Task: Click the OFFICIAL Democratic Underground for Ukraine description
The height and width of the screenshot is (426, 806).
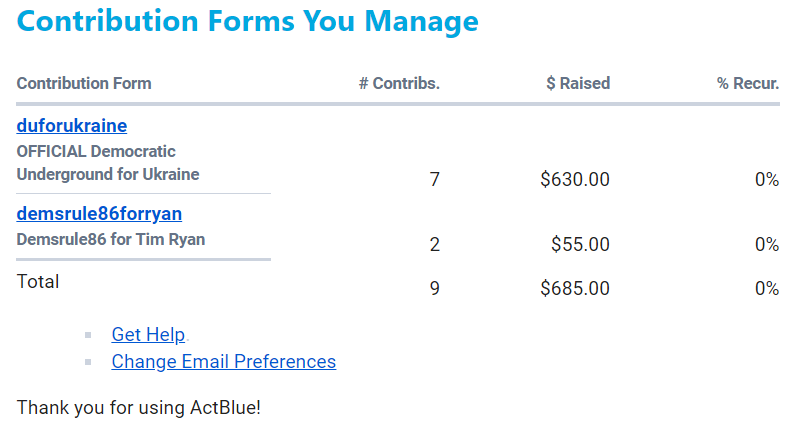Action: pyautogui.click(x=108, y=163)
